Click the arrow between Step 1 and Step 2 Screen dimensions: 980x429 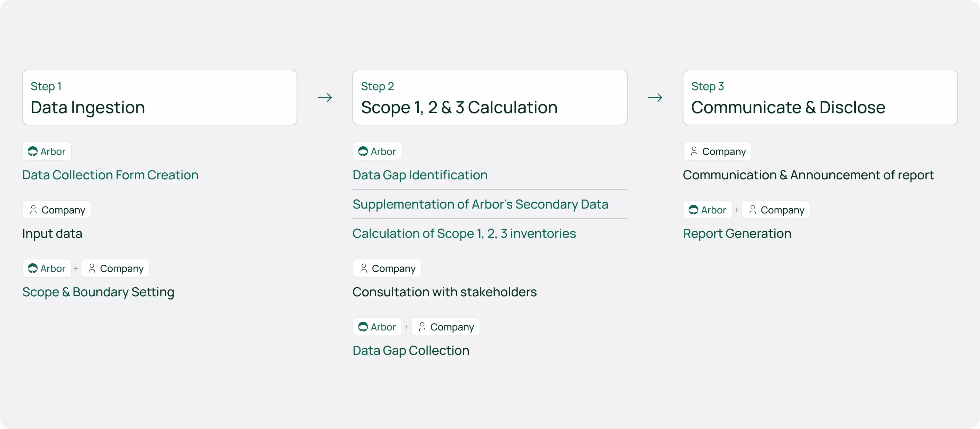coord(325,98)
